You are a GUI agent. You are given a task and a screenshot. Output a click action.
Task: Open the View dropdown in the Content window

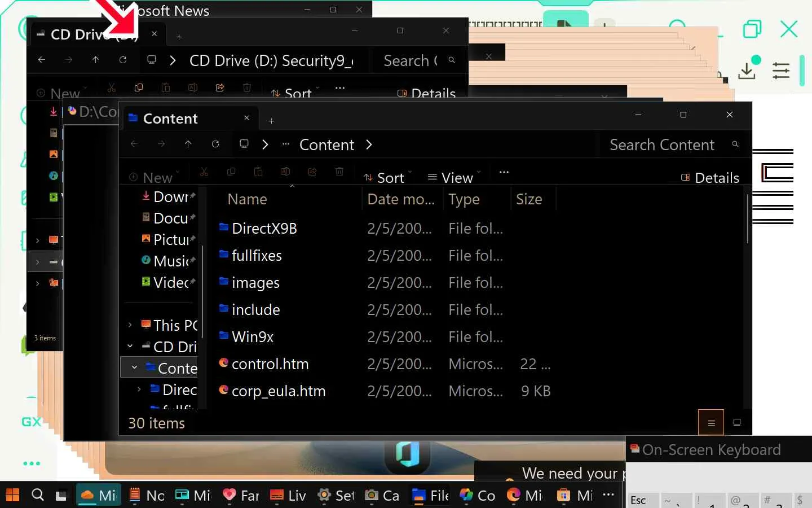coord(454,177)
